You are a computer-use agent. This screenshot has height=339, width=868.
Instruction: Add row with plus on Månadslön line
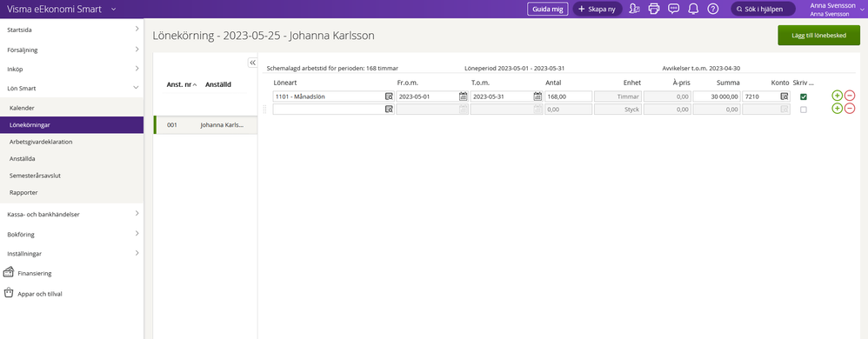pyautogui.click(x=837, y=96)
